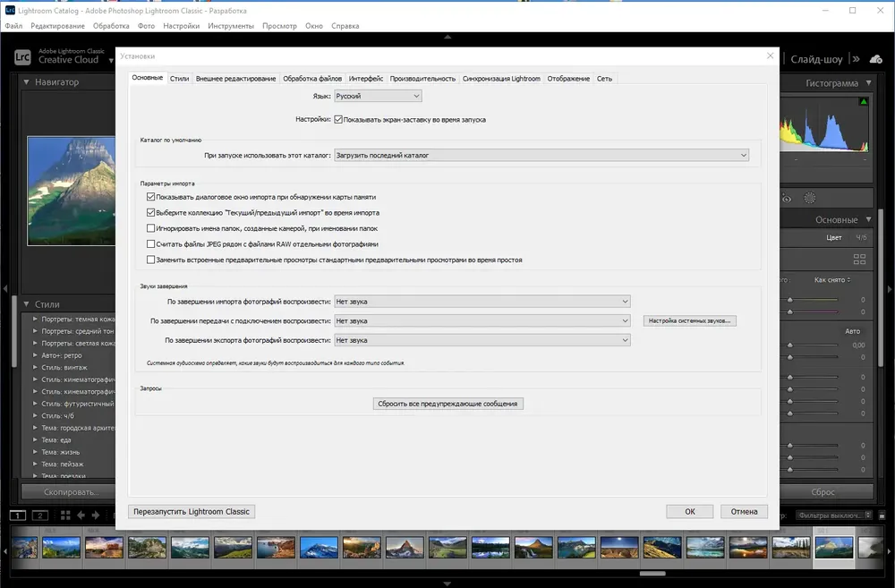The image size is (895, 588).
Task: Select the radial masking tool icon
Action: pyautogui.click(x=810, y=199)
